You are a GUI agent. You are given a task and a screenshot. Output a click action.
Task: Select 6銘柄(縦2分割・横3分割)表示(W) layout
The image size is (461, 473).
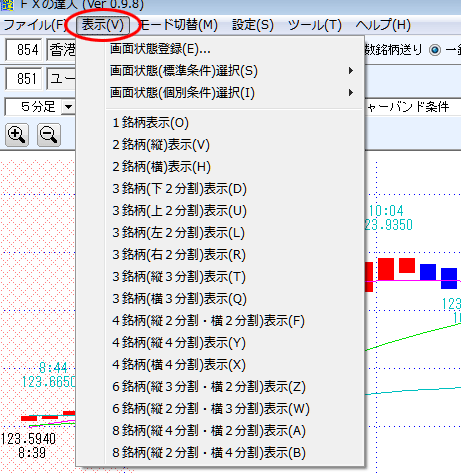(x=219, y=409)
